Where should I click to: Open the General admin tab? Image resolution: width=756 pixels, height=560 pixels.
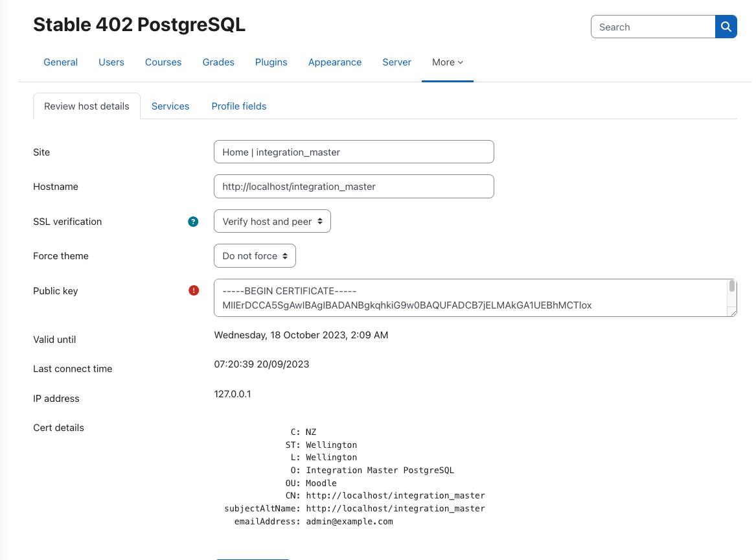pos(60,62)
